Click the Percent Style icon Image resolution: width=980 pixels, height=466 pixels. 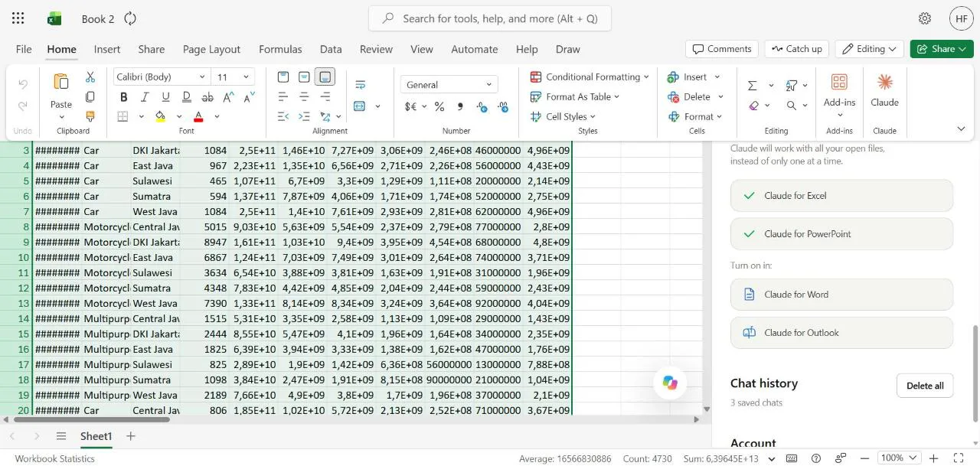click(439, 107)
